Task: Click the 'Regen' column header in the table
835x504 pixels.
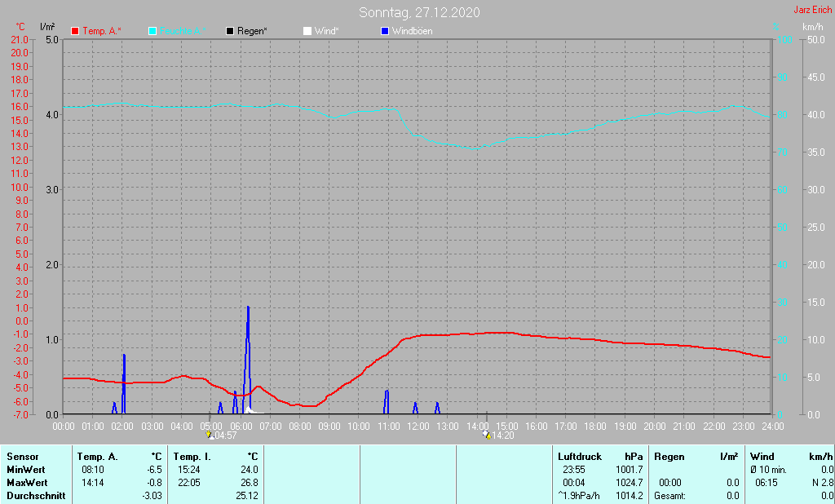Action: (669, 457)
